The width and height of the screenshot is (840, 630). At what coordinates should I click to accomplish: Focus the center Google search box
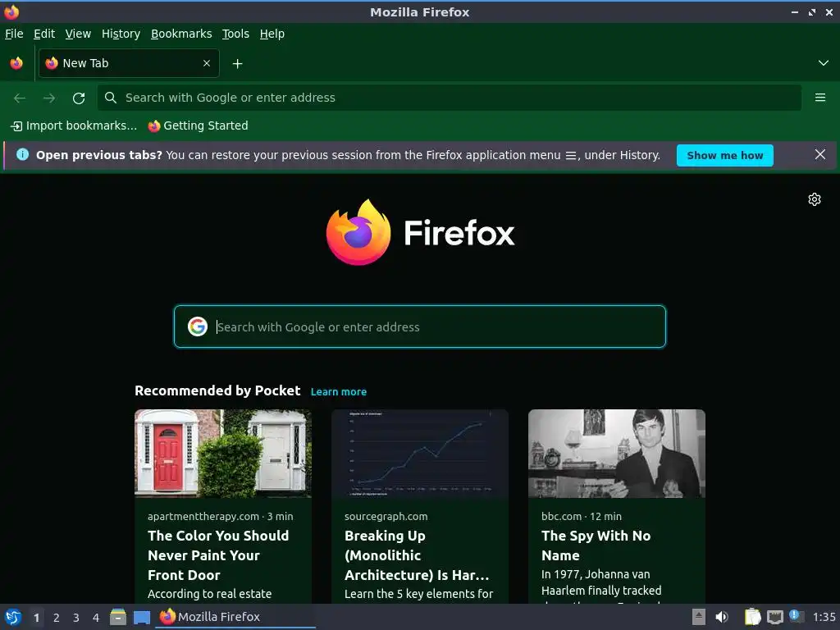(x=420, y=326)
